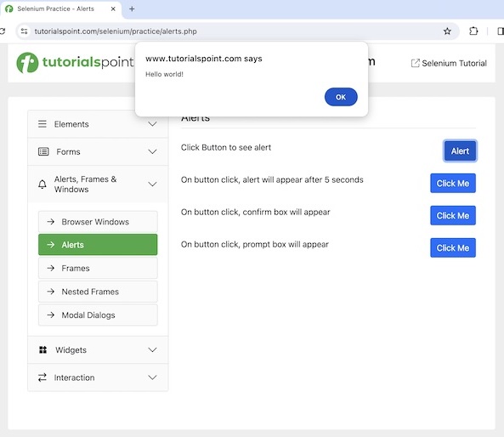Click 'www.tutorialspoint.com says' dialog title

pos(204,59)
